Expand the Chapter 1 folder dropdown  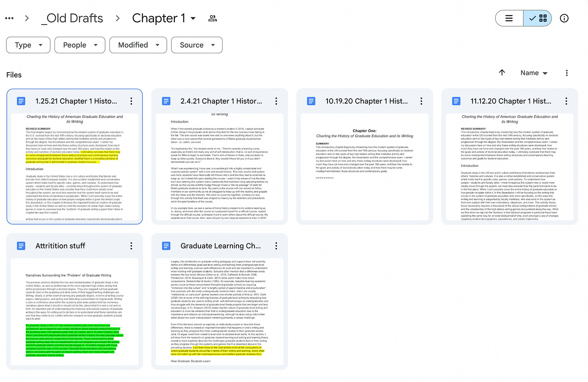(x=193, y=19)
